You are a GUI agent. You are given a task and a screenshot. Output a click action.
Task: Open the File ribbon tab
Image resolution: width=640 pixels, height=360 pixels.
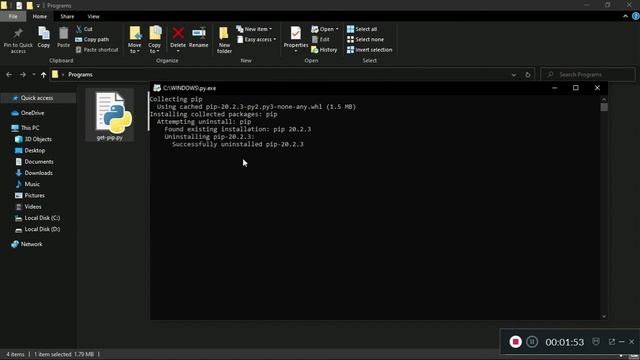point(13,16)
